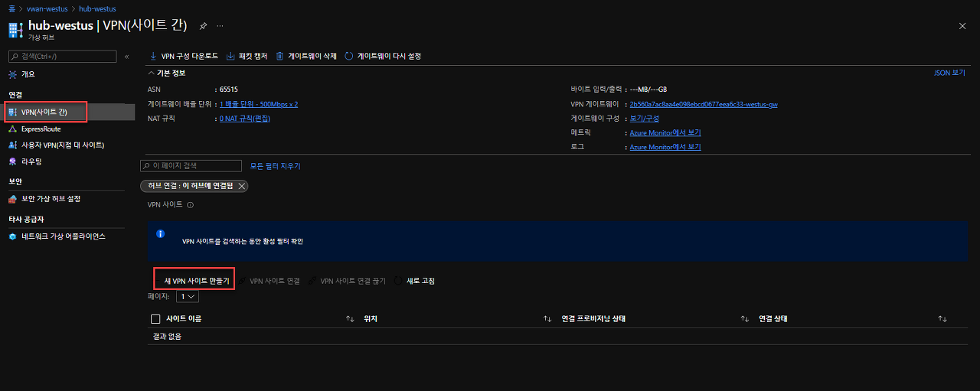Click the 보안 가상 허브 설정 firewall icon
980x391 pixels.
[12, 199]
